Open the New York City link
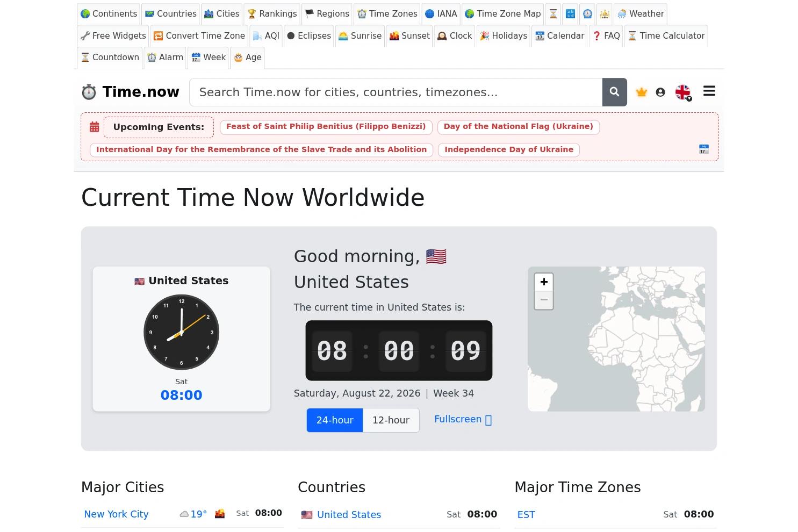The width and height of the screenshot is (798, 532). [116, 514]
